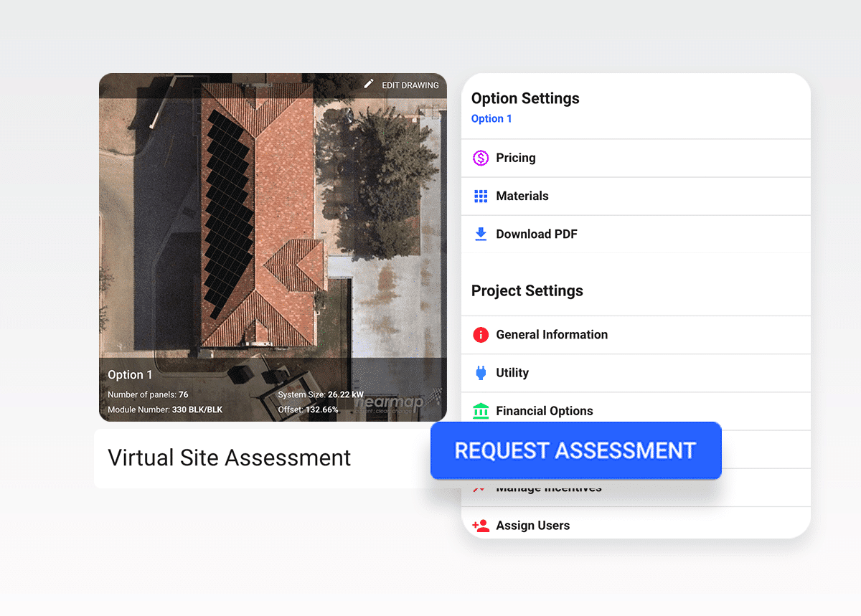Open the Financial Options label
The width and height of the screenshot is (861, 616).
[x=544, y=411]
